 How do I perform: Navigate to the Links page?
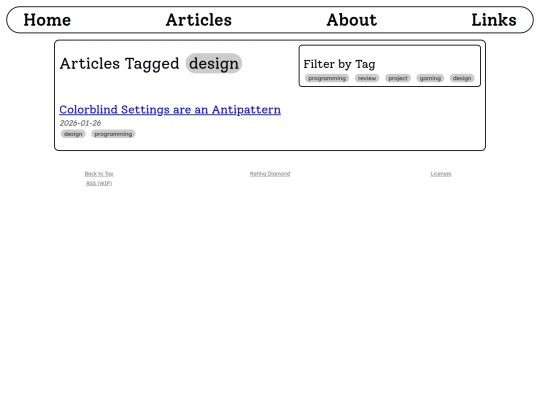click(x=494, y=20)
